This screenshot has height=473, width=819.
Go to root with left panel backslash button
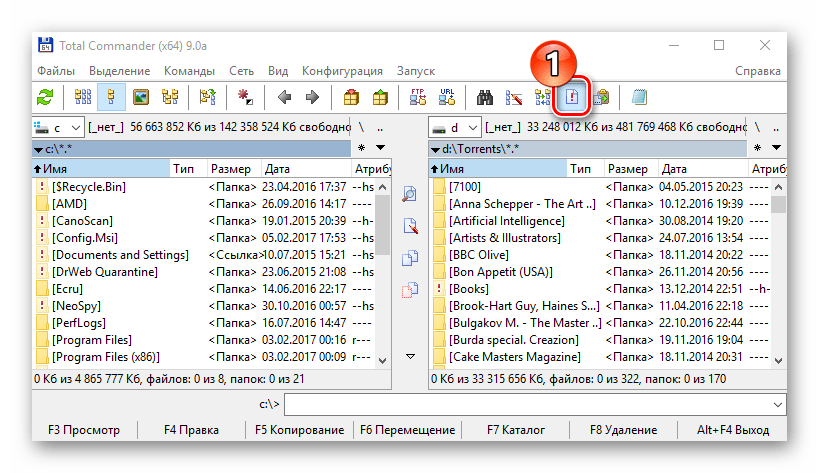(361, 127)
